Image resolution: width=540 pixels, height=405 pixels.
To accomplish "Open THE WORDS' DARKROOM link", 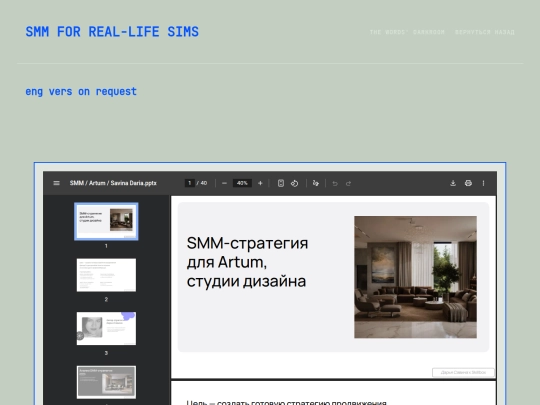I will (x=407, y=32).
